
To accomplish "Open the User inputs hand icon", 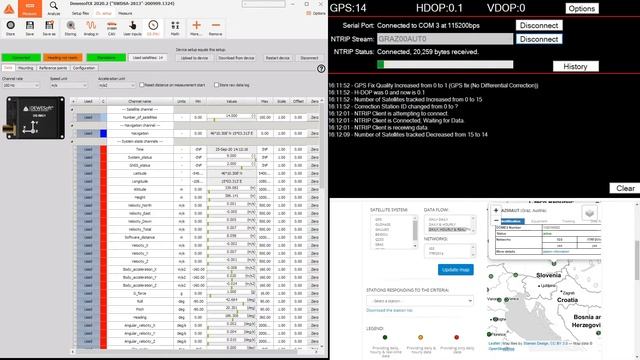I will 132,26.
